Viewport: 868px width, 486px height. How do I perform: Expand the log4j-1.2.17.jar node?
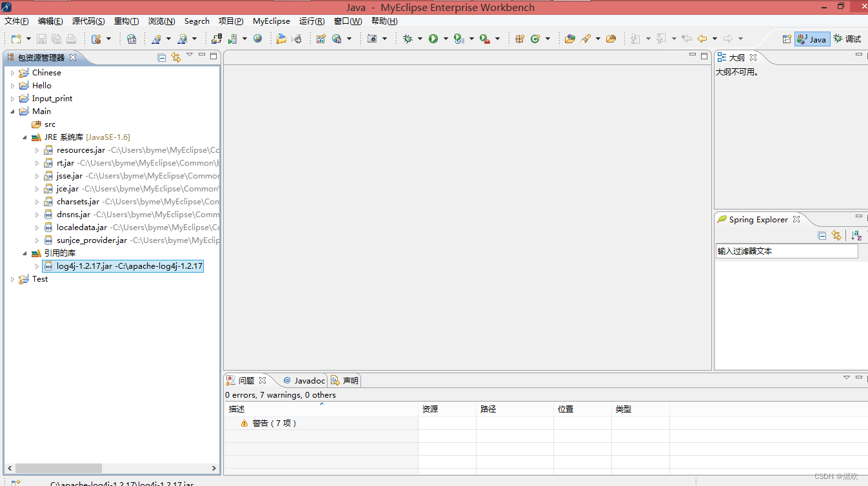[x=37, y=266]
